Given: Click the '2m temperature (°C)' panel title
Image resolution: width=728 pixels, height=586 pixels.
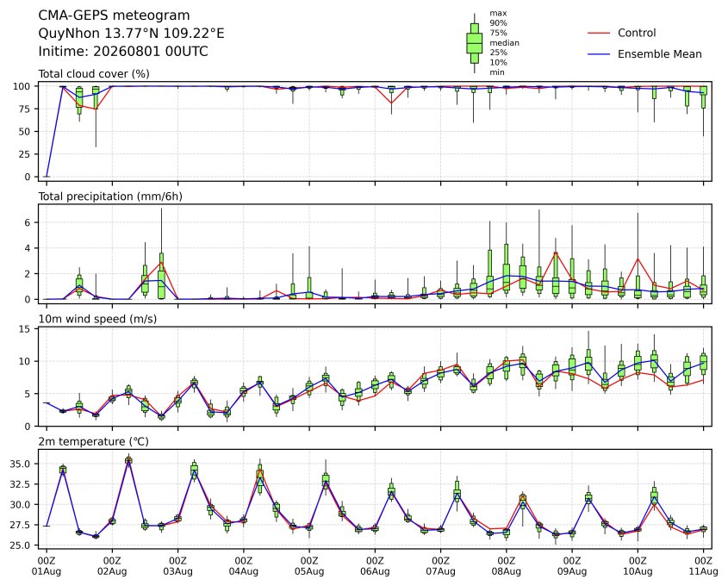Looking at the screenshot, I should tap(93, 441).
